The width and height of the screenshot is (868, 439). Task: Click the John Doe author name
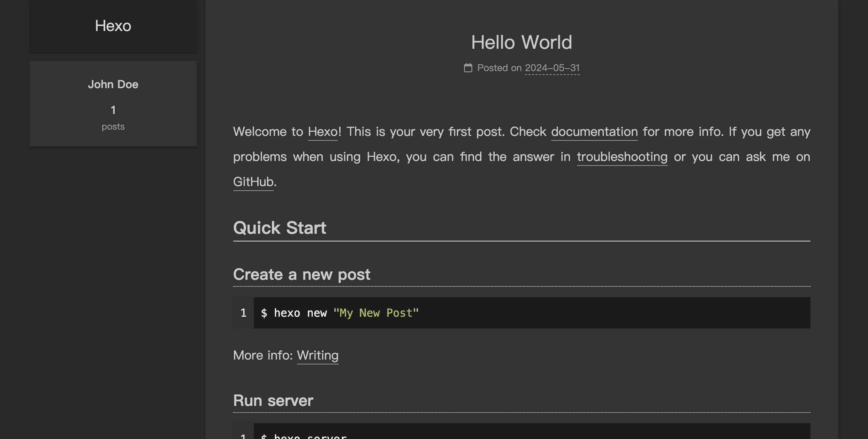point(113,84)
